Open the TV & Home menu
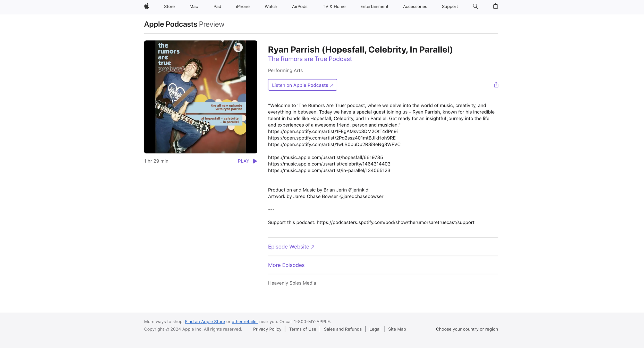This screenshot has width=644, height=348. coord(334,6)
